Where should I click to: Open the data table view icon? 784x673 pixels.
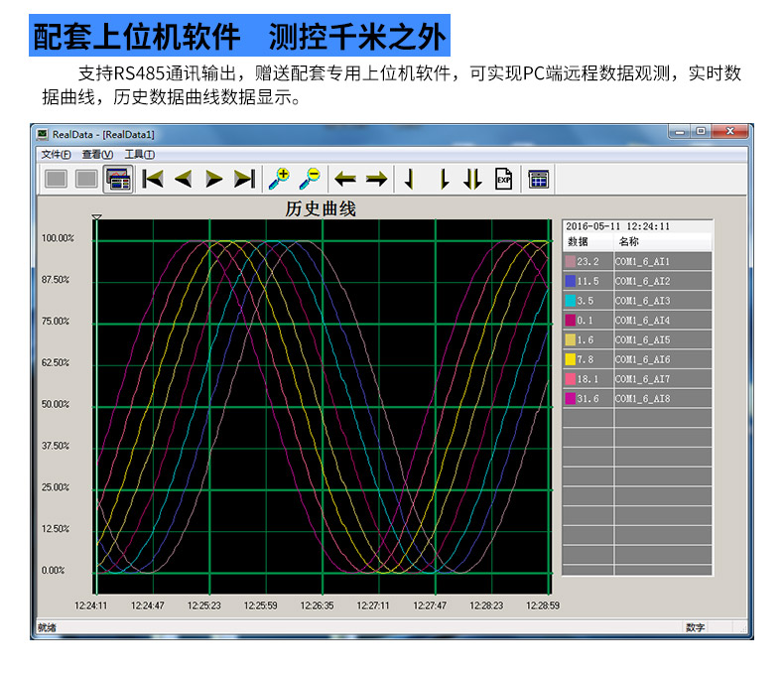(539, 179)
